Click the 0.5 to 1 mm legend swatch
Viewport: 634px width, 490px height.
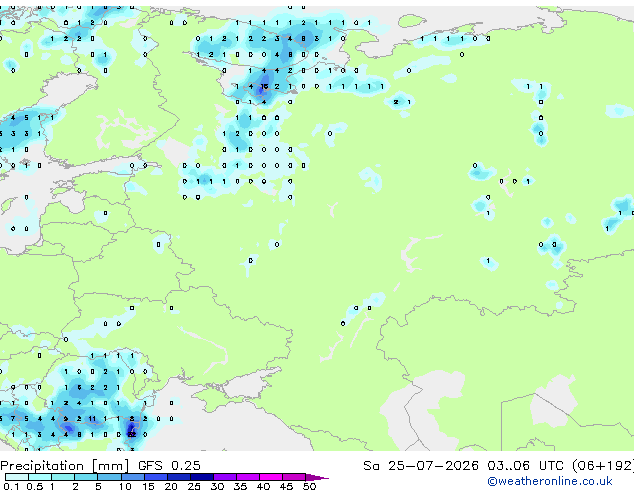pos(40,477)
